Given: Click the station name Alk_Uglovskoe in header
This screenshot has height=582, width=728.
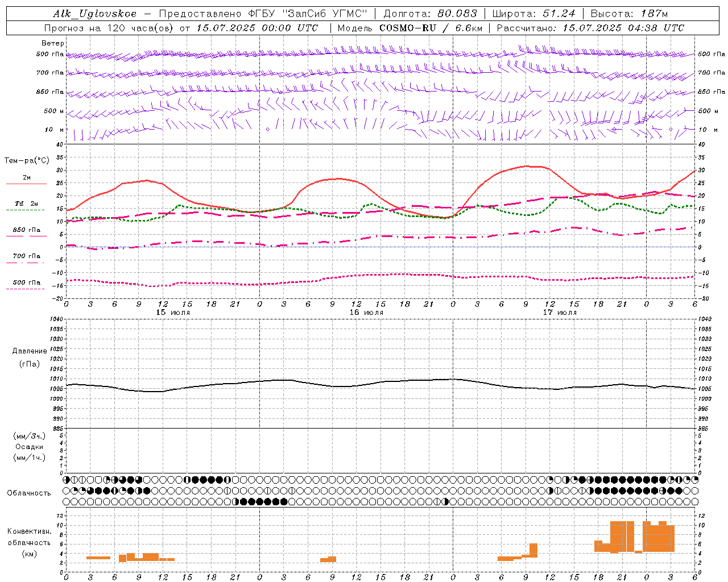Looking at the screenshot, I should [95, 14].
